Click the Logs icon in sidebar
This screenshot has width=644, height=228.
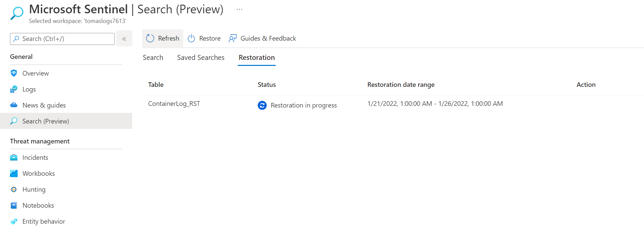click(x=14, y=89)
